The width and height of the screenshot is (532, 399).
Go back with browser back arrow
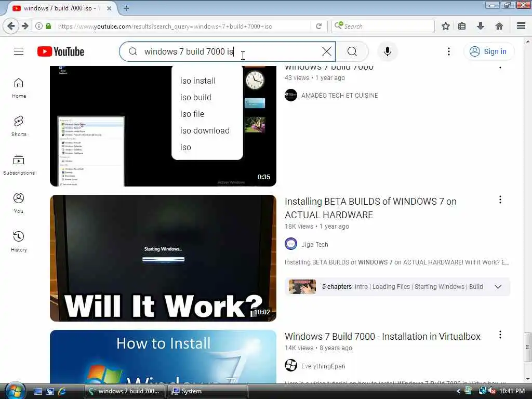pos(10,26)
